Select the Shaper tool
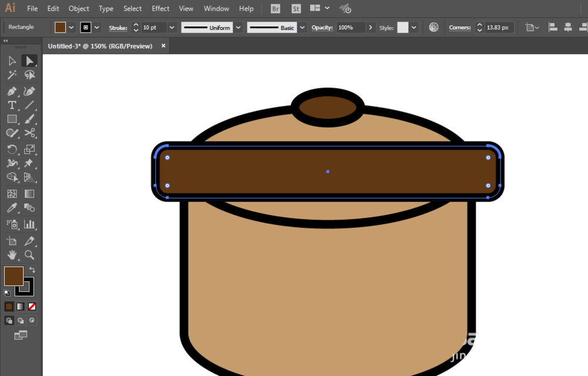The width and height of the screenshot is (588, 376). 12,133
